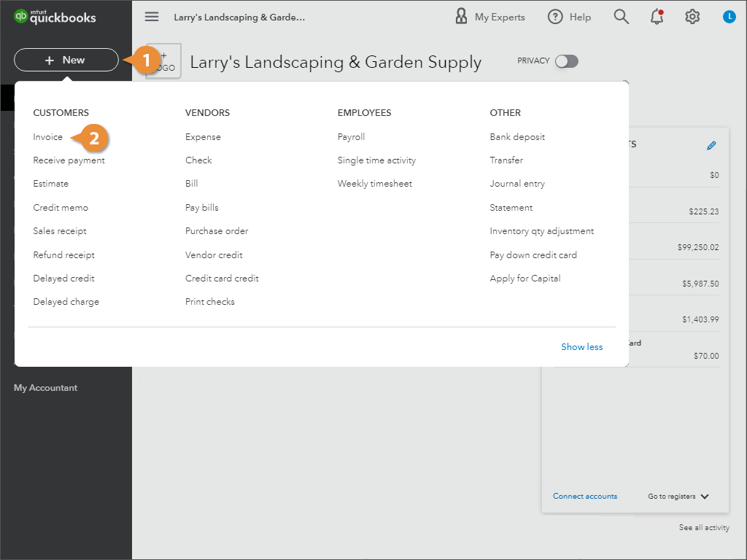Viewport: 747px width, 560px height.
Task: Click the LOGO upload placeholder
Action: [162, 61]
